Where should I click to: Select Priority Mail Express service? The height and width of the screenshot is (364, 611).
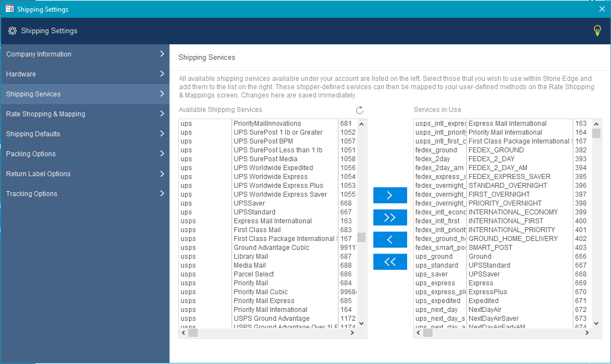(x=268, y=301)
